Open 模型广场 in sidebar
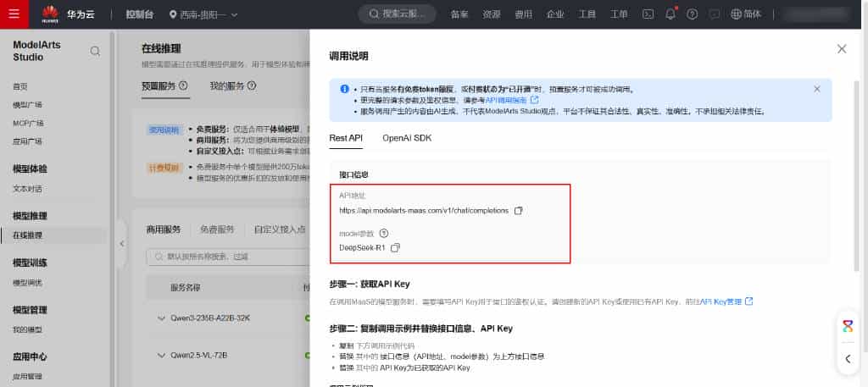The height and width of the screenshot is (387, 868). pyautogui.click(x=28, y=105)
